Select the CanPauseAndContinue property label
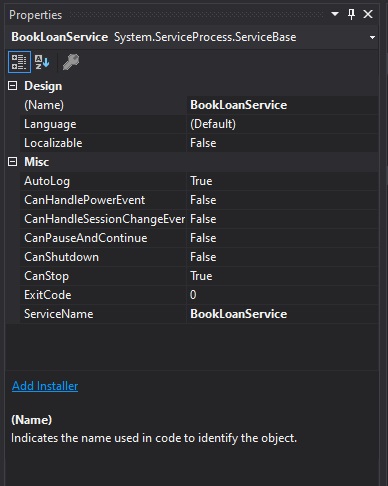The width and height of the screenshot is (388, 486). pos(86,238)
